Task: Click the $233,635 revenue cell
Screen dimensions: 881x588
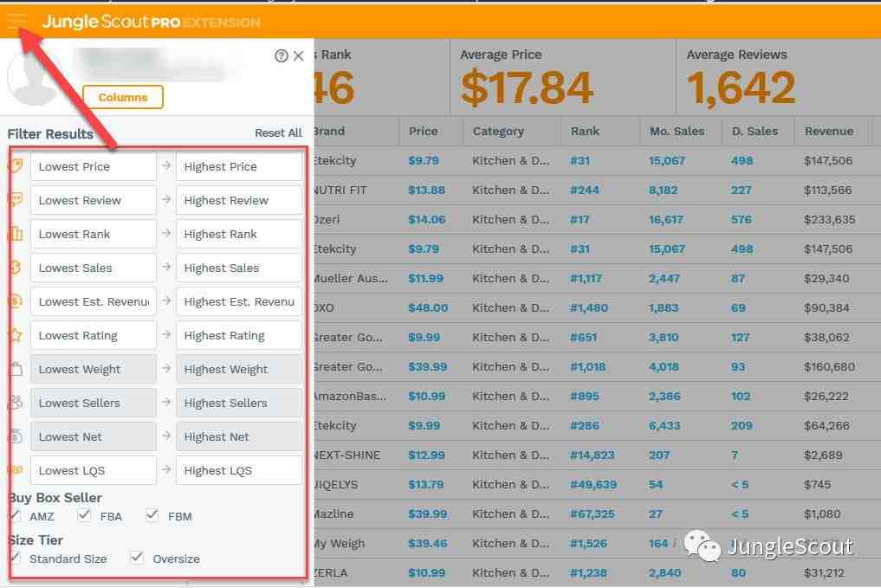Action: click(829, 220)
